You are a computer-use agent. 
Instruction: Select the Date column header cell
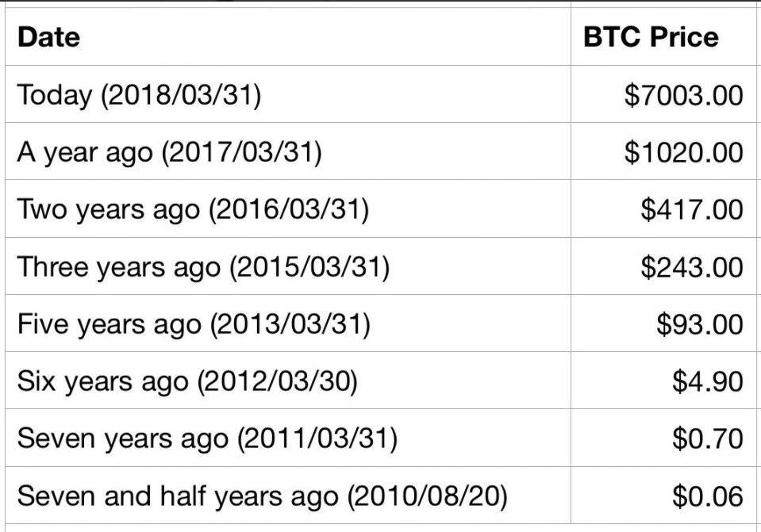click(x=288, y=36)
